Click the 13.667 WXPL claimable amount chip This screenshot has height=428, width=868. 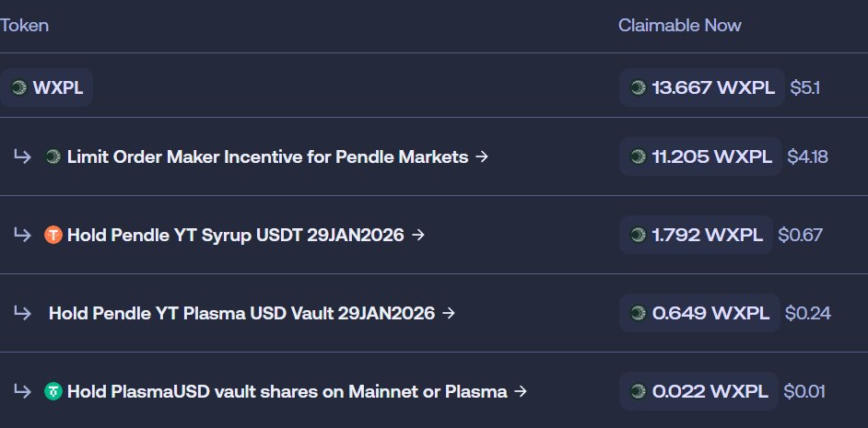[702, 88]
